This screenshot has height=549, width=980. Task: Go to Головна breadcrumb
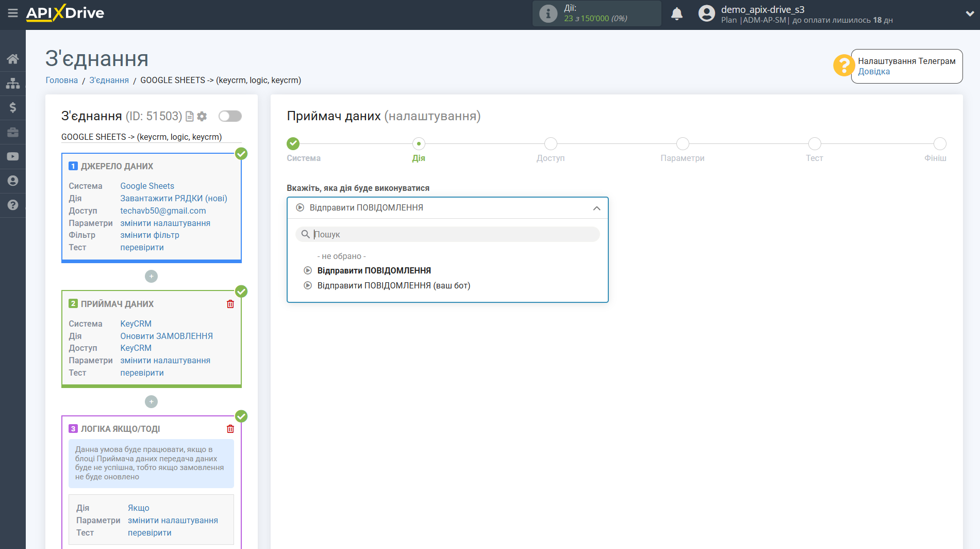(62, 80)
